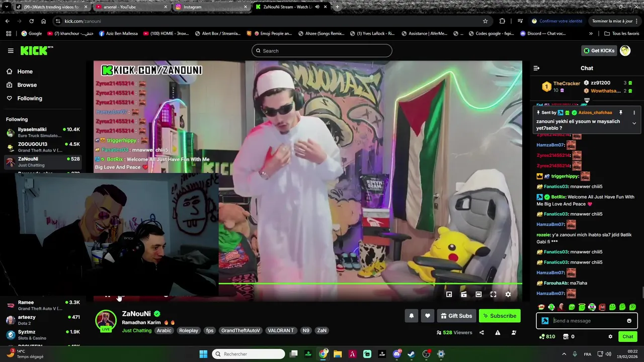Toggle picture-in-picture mode in player
Viewport: 644px width, 362px height.
(x=449, y=295)
